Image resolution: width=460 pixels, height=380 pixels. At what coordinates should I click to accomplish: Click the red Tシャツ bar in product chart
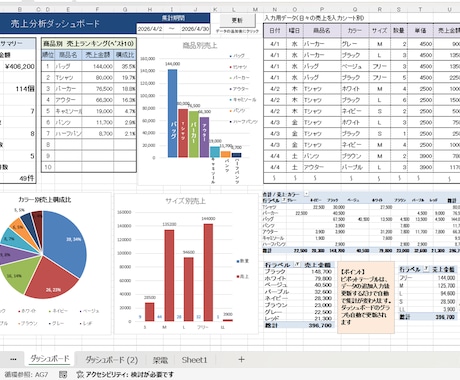point(183,133)
